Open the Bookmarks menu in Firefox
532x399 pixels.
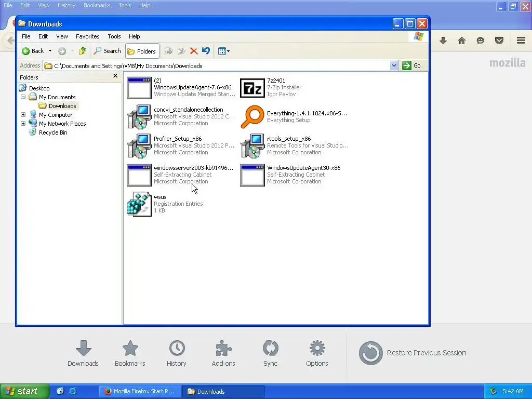coord(97,5)
